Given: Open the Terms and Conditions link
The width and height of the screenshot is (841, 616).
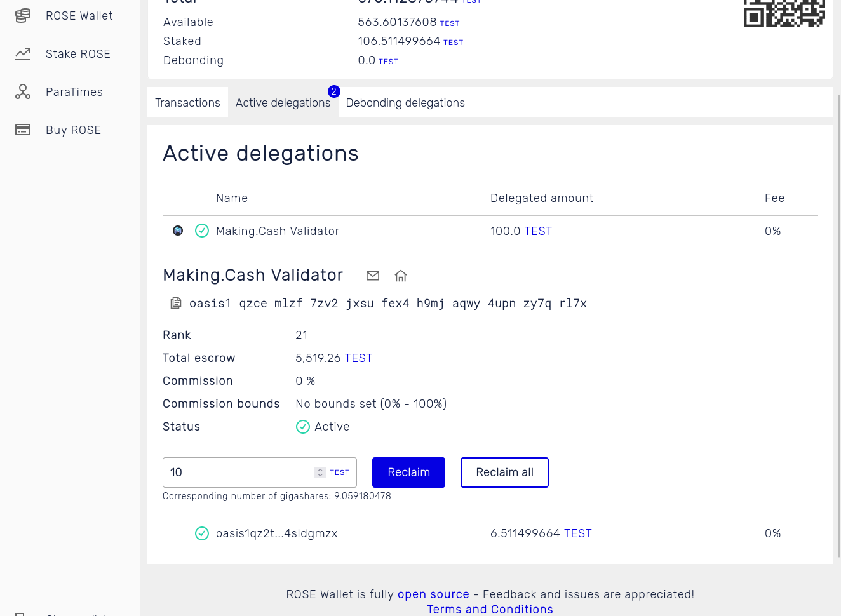Looking at the screenshot, I should [x=490, y=609].
